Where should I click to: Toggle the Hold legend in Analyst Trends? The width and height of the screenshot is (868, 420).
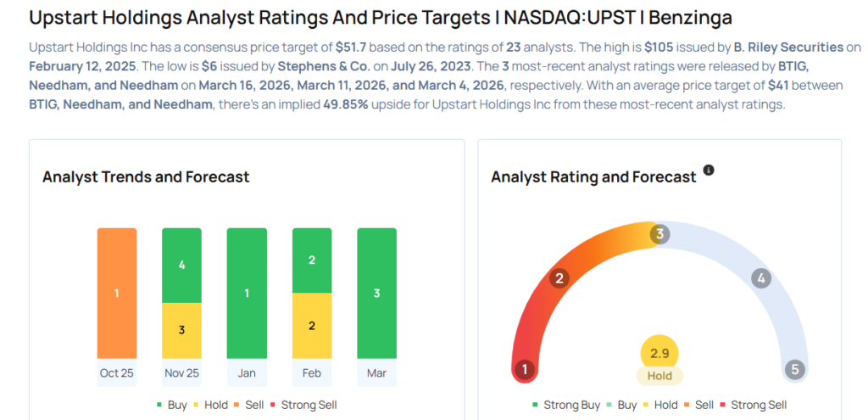tap(210, 405)
